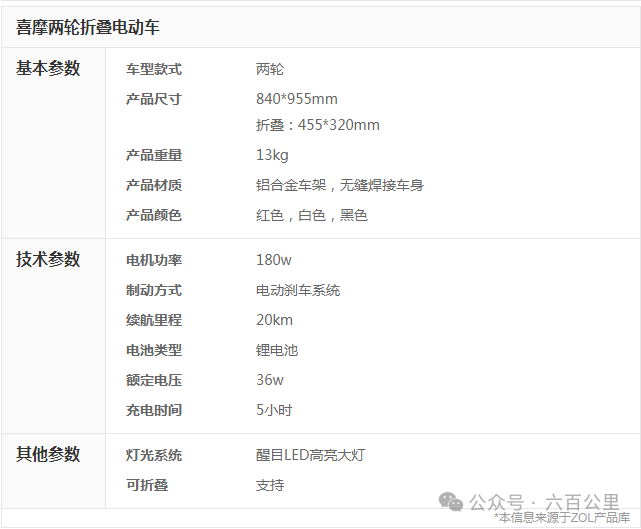Select the weight value 13kg

(272, 155)
